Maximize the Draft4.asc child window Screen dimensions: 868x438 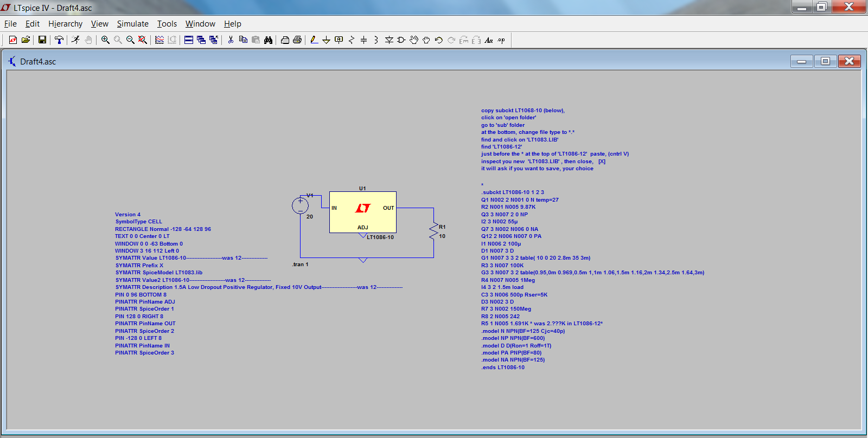825,61
